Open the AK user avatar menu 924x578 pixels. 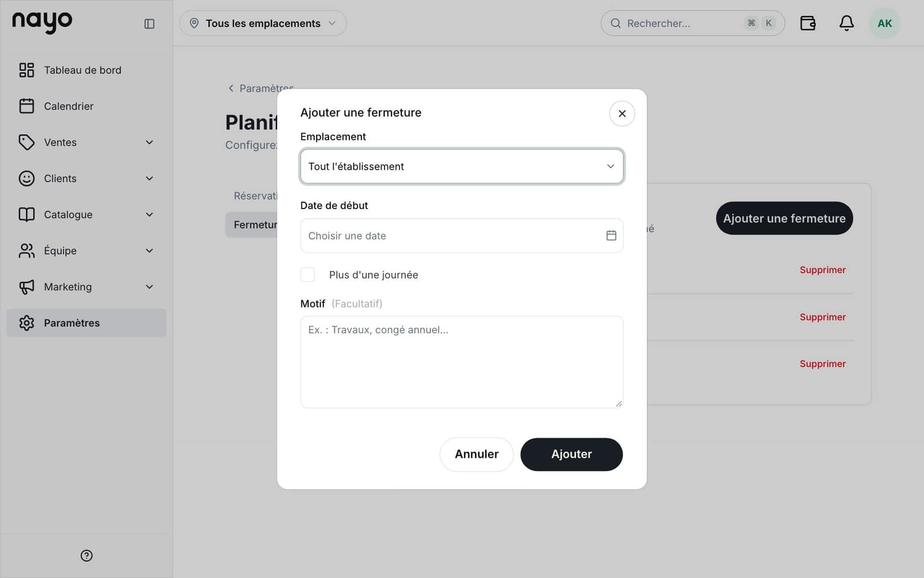click(x=885, y=23)
